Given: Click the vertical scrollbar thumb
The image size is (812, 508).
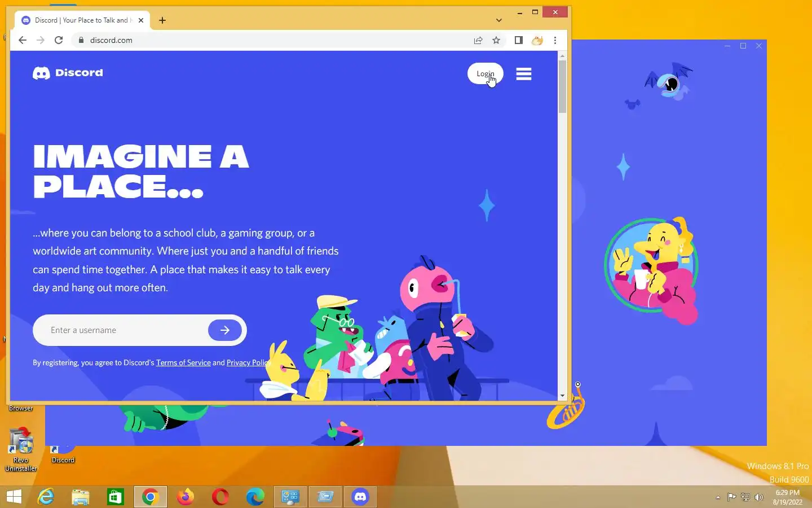Looking at the screenshot, I should (562, 86).
